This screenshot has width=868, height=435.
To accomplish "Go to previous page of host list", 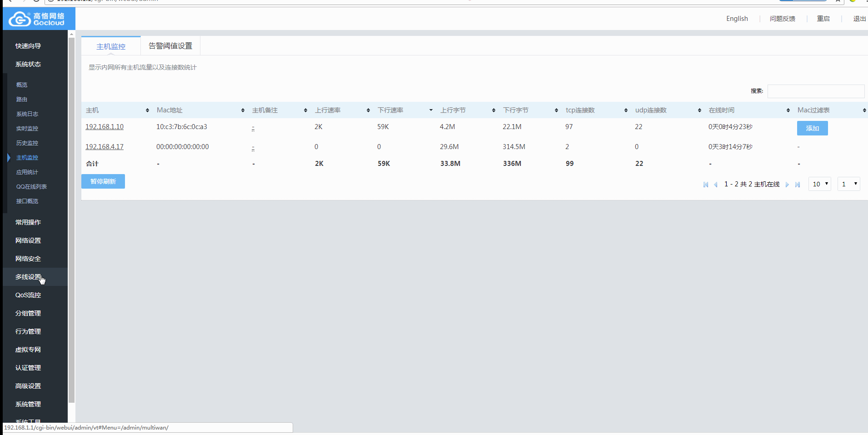I will 716,185.
